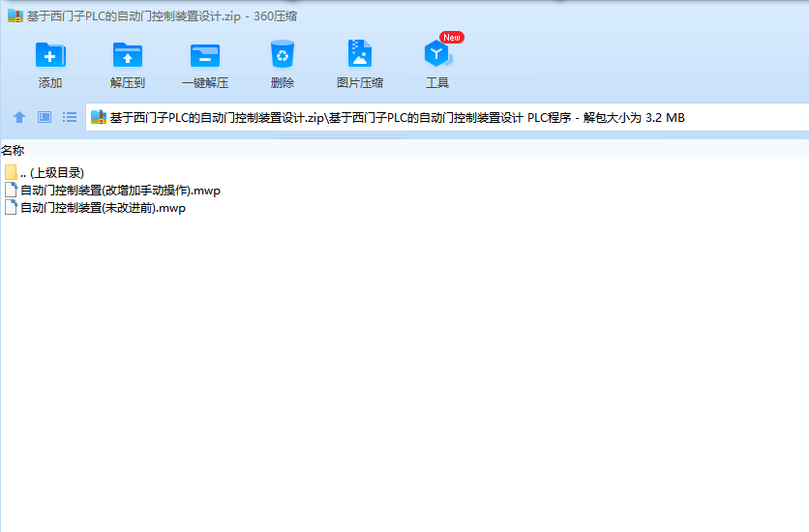
Task: Click the 一键解压 (One-click extract) icon
Action: (x=205, y=56)
